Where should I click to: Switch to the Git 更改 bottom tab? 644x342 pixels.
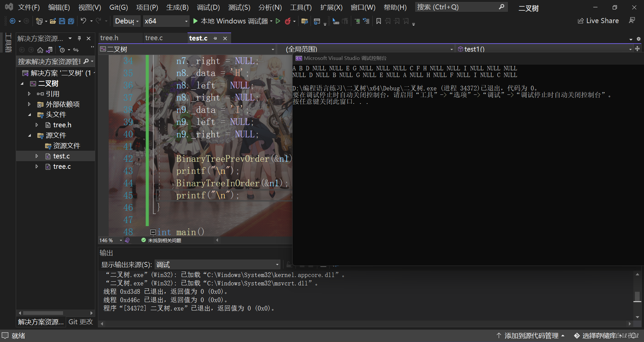[80, 322]
